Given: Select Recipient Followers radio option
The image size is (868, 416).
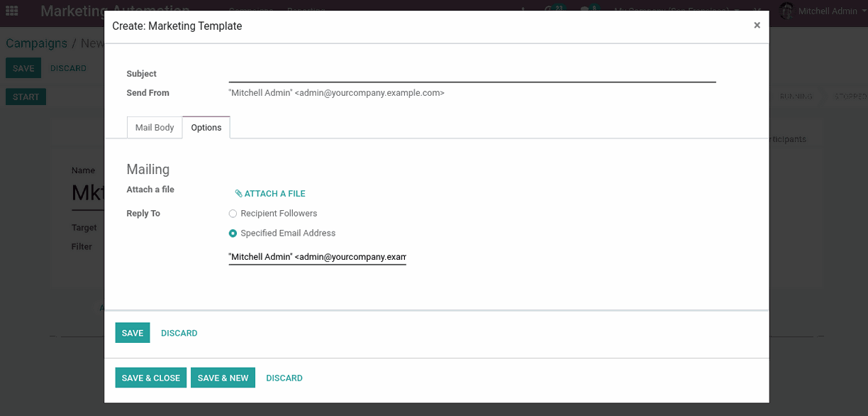Looking at the screenshot, I should point(233,213).
